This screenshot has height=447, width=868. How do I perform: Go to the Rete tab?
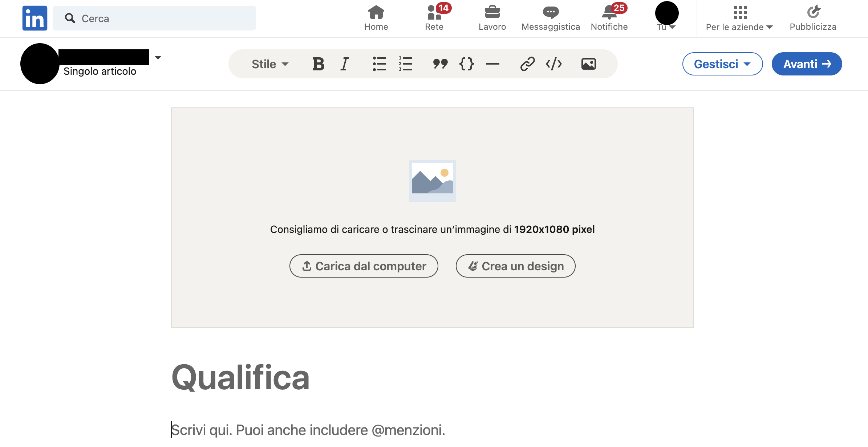coord(434,18)
